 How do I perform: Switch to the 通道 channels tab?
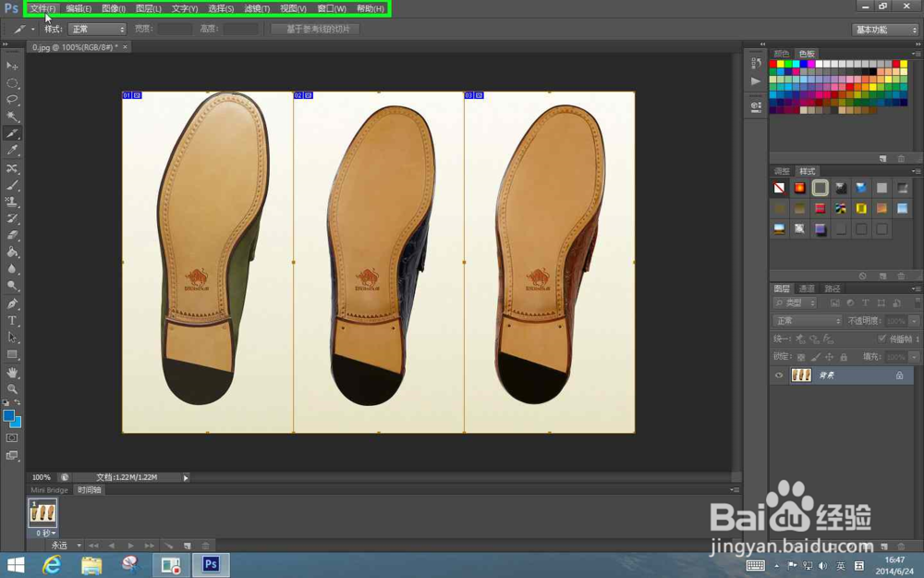point(806,289)
